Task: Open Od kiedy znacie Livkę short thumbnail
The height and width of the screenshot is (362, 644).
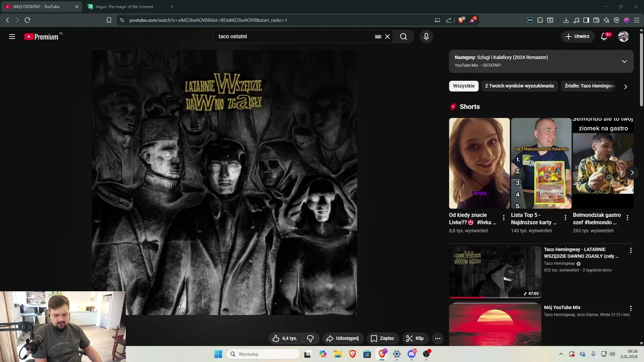Action: coord(479,163)
